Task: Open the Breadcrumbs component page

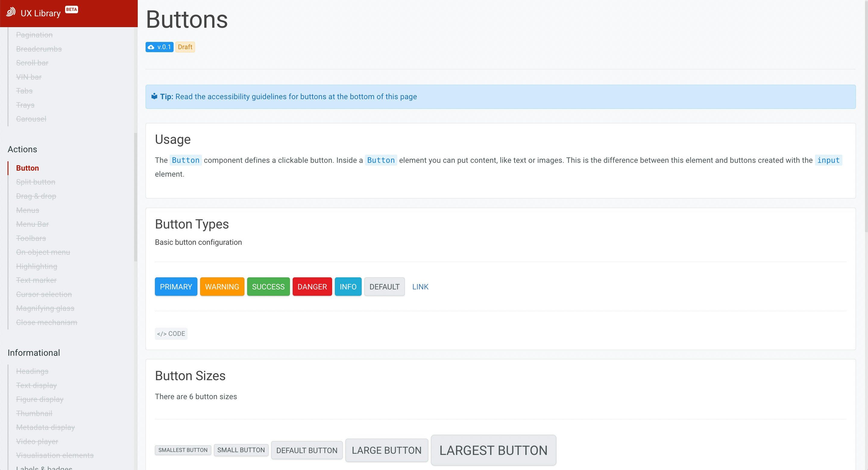Action: tap(39, 49)
